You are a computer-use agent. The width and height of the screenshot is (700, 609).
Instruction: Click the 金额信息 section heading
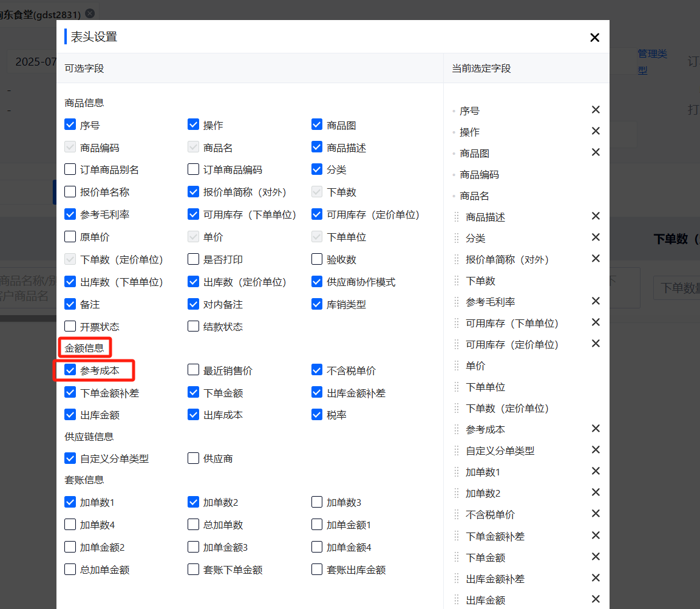tap(84, 348)
